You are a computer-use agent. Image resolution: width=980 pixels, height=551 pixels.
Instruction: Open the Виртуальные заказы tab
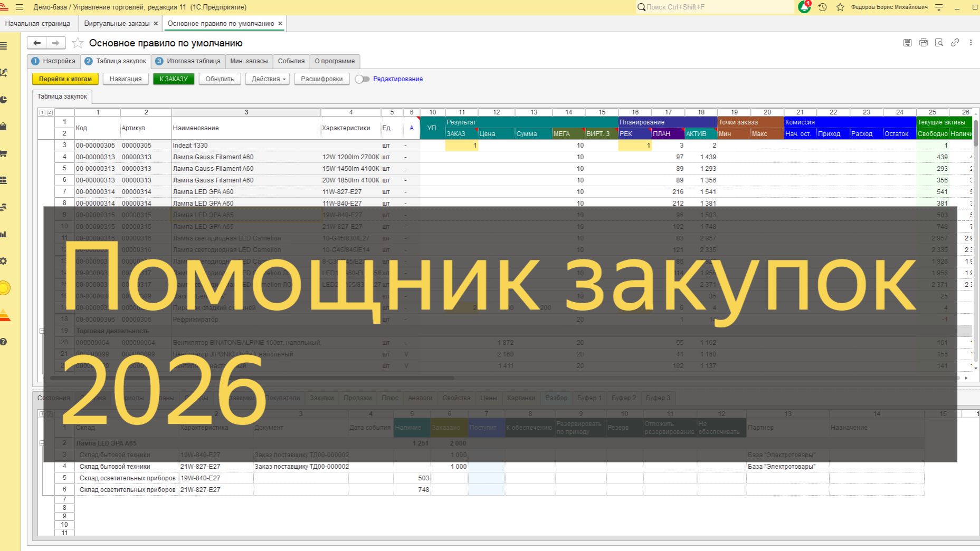(117, 24)
